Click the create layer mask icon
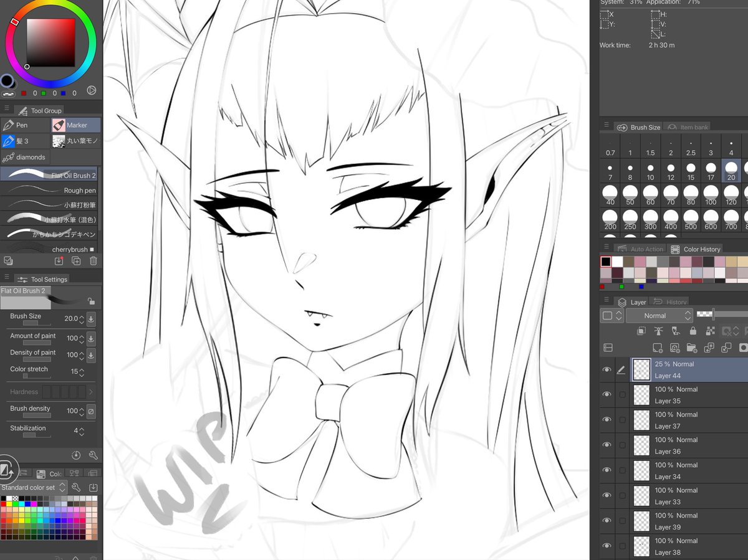The height and width of the screenshot is (560, 748). click(x=742, y=348)
